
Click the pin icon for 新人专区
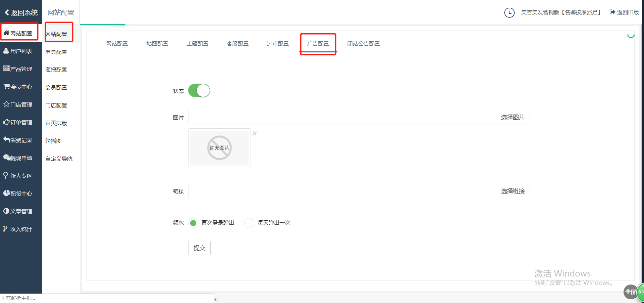point(5,175)
